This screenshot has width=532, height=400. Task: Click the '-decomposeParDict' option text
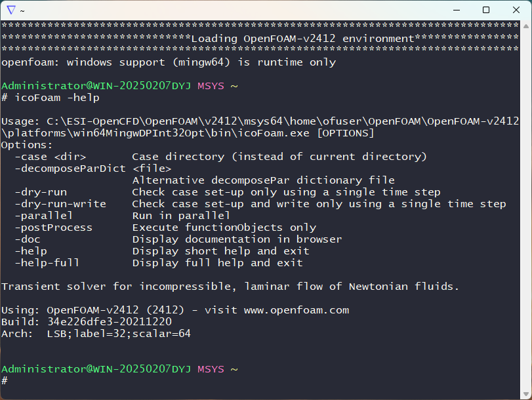(70, 169)
